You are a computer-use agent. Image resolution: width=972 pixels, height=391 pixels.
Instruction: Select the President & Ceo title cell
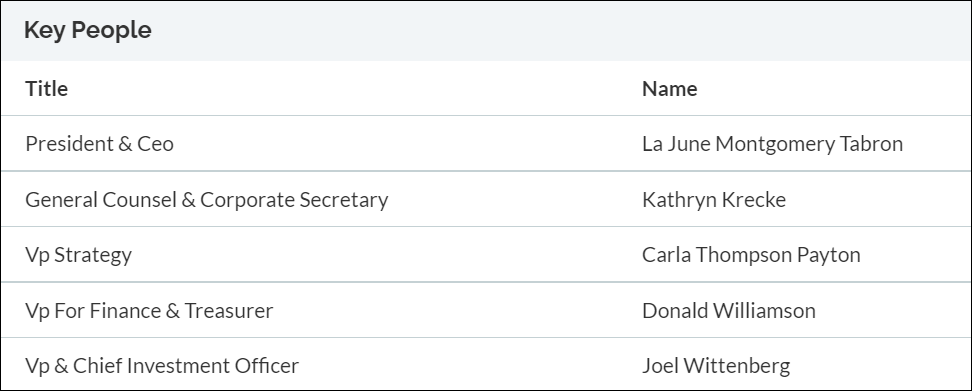point(99,144)
